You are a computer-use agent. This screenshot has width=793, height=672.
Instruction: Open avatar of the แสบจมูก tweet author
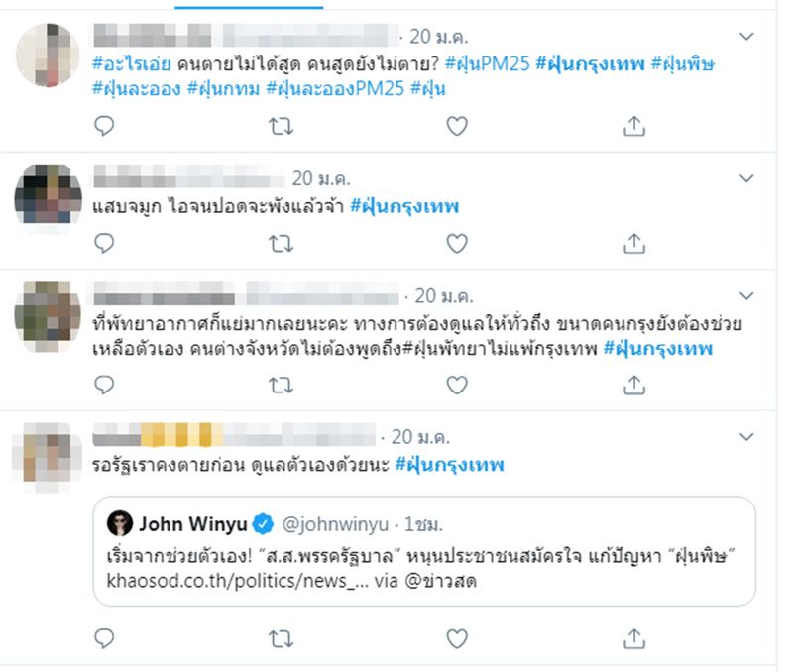[x=48, y=194]
